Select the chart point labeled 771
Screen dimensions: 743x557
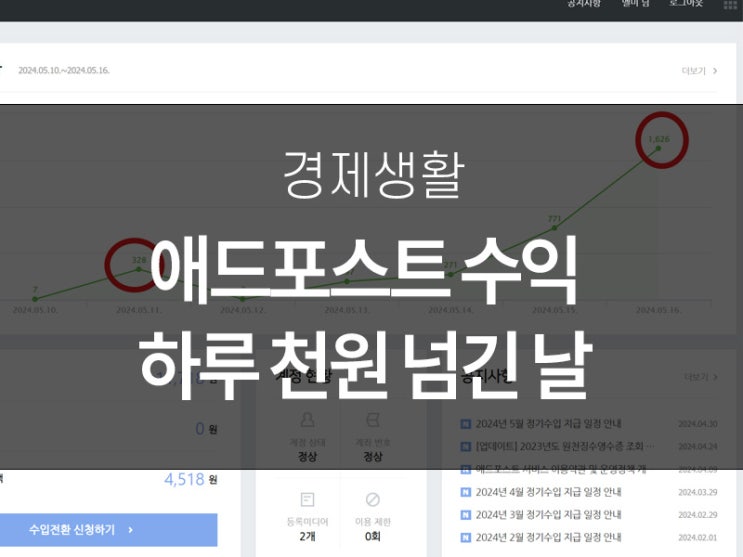click(x=554, y=228)
